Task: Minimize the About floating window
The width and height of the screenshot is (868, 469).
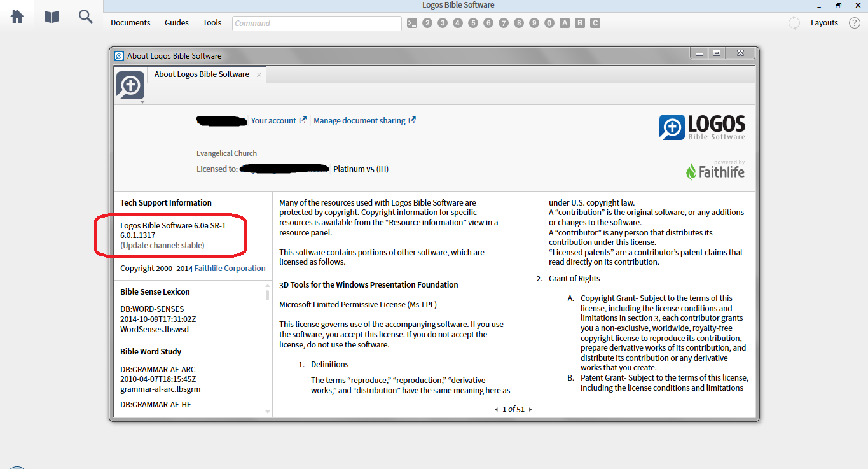Action: coord(699,53)
